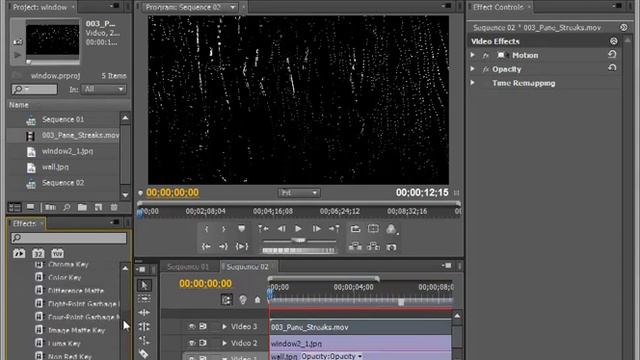Hide the Video 3 track with eye icon
This screenshot has width=640, height=360.
[191, 327]
